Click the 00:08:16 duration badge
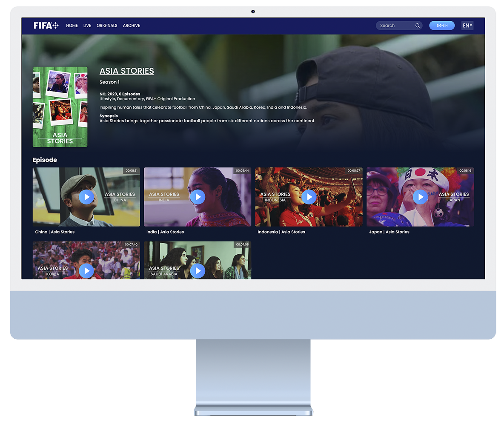Screen dimensions: 504x426 click(x=465, y=170)
